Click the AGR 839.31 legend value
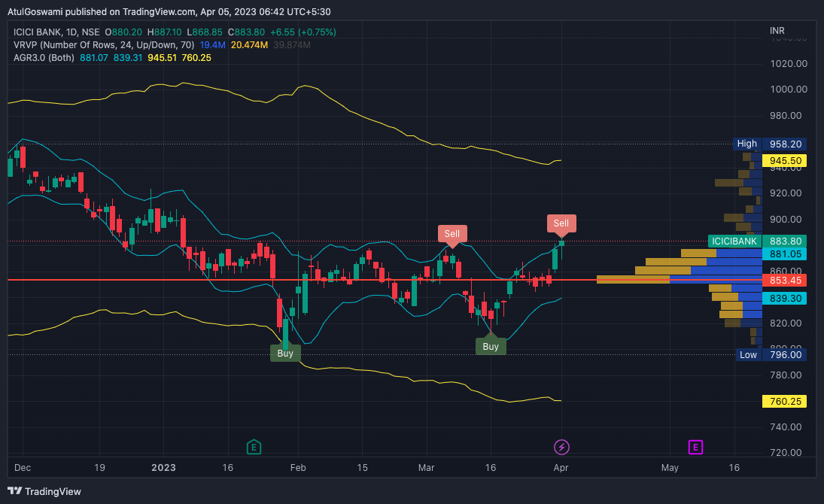The image size is (824, 504). tap(128, 58)
